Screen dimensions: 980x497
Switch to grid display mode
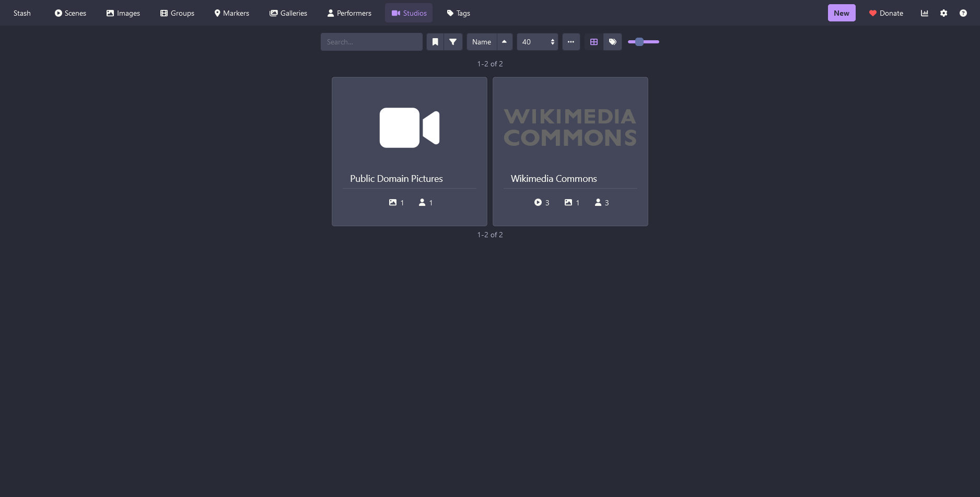click(x=594, y=42)
